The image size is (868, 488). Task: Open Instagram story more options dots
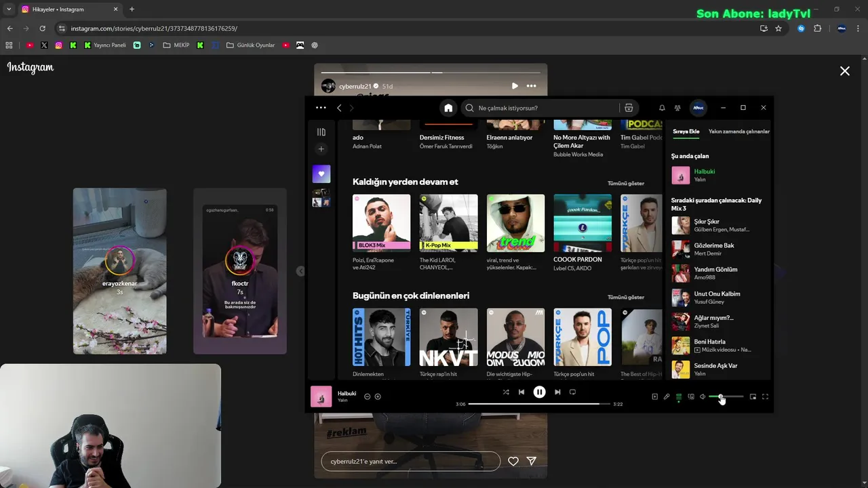(531, 86)
